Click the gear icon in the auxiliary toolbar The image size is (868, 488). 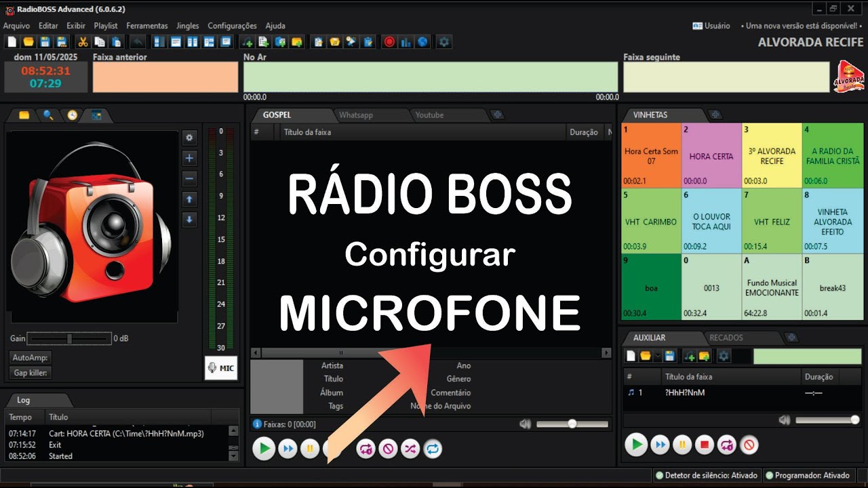coord(724,356)
